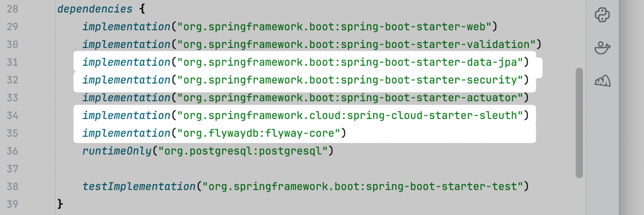Screen dimensions: 644x215
Task: Click the spring-boot-starter-security dependency line
Action: (305, 80)
